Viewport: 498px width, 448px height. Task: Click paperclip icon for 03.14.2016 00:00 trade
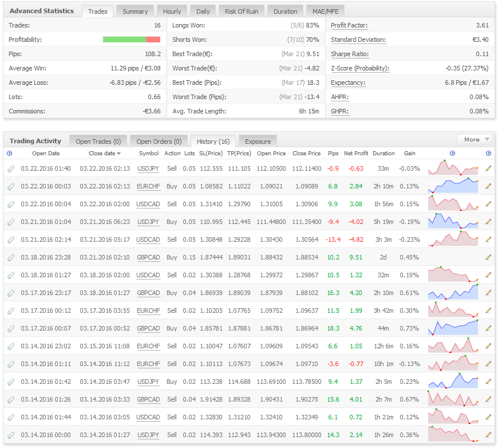(x=11, y=435)
